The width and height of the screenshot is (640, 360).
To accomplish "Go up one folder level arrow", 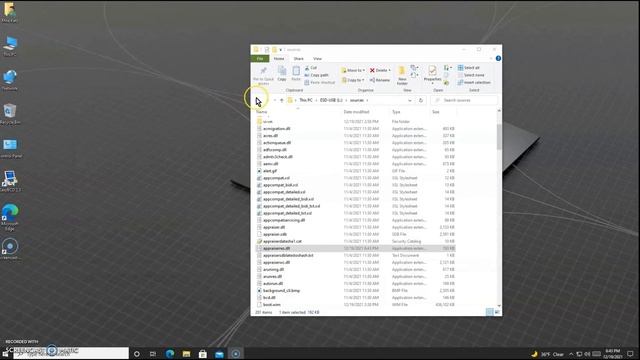I will point(282,100).
